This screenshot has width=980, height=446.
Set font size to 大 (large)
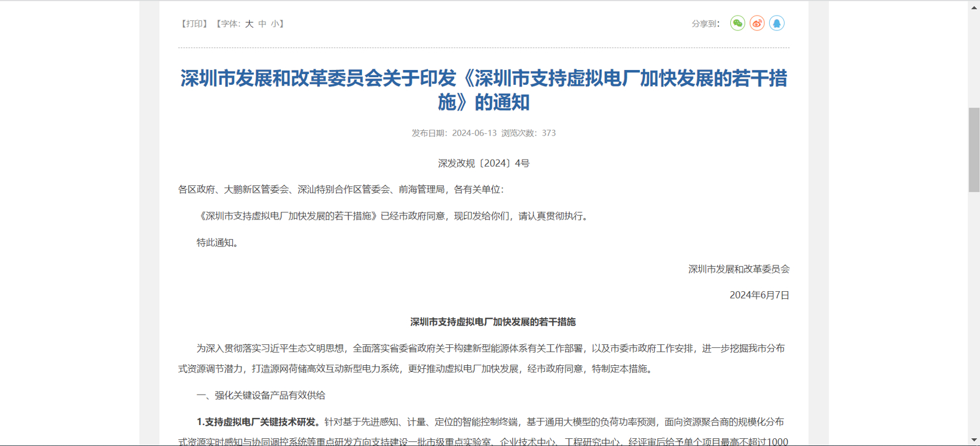click(249, 24)
